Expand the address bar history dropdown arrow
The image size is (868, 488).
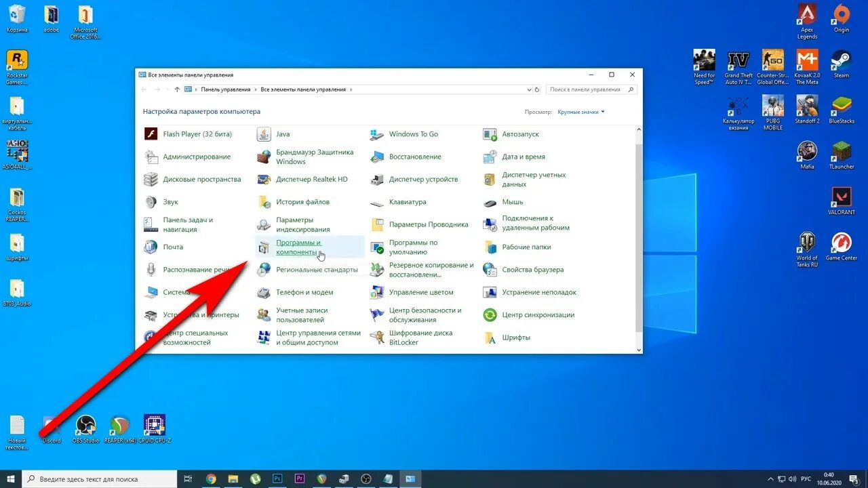[x=530, y=89]
